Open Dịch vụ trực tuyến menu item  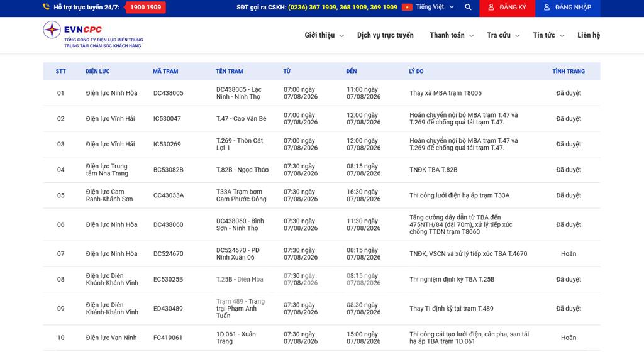pyautogui.click(x=386, y=35)
